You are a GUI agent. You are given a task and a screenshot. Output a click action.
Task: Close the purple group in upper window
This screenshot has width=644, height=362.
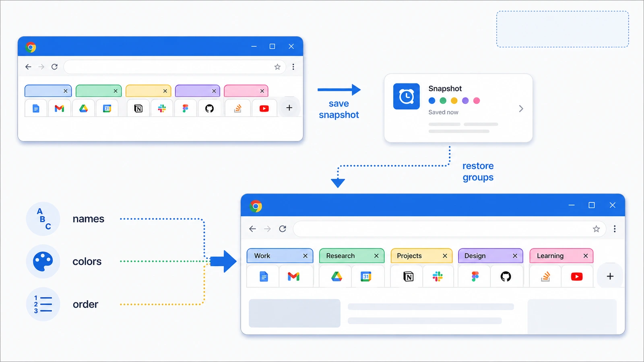point(214,91)
